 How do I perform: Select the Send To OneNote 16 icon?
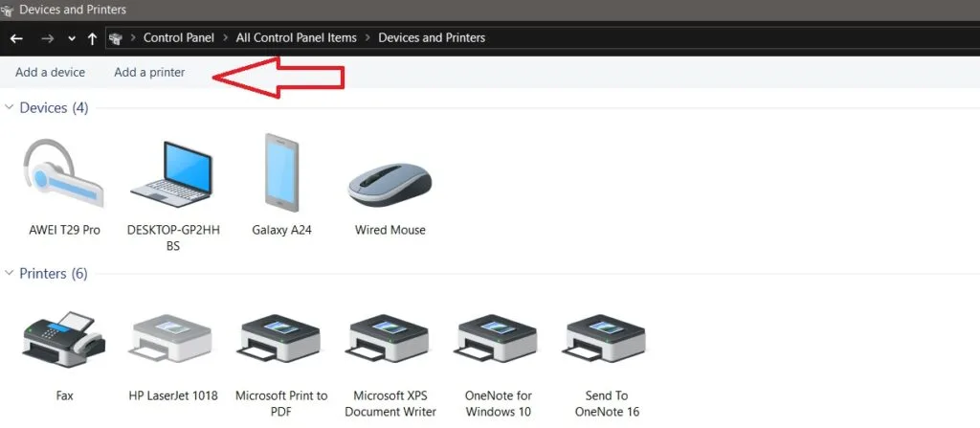point(606,339)
